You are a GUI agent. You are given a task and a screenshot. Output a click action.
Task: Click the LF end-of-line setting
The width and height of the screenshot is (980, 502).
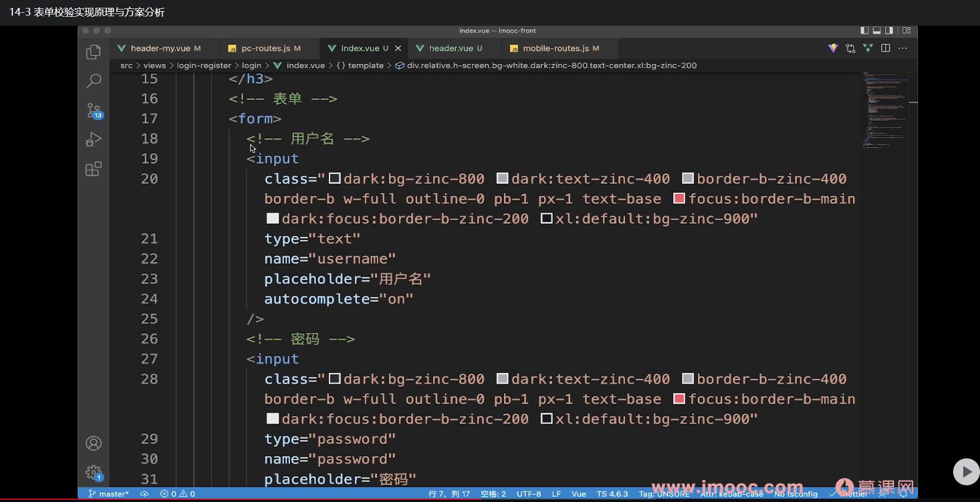[556, 494]
